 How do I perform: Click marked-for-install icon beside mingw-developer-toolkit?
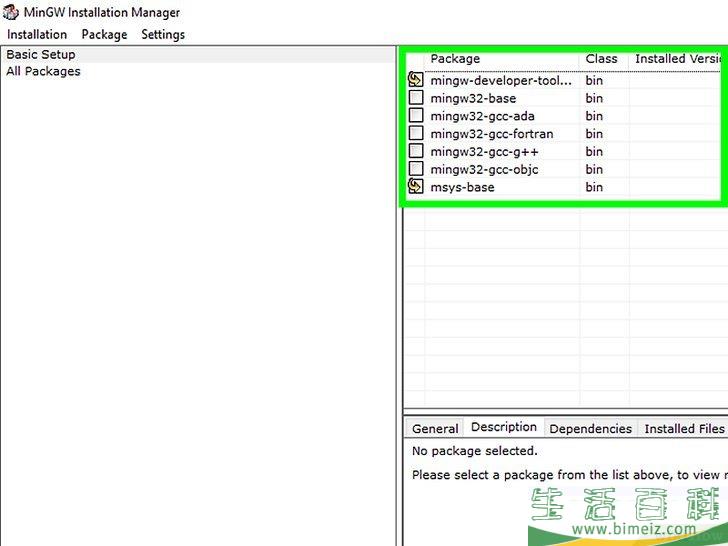(416, 80)
